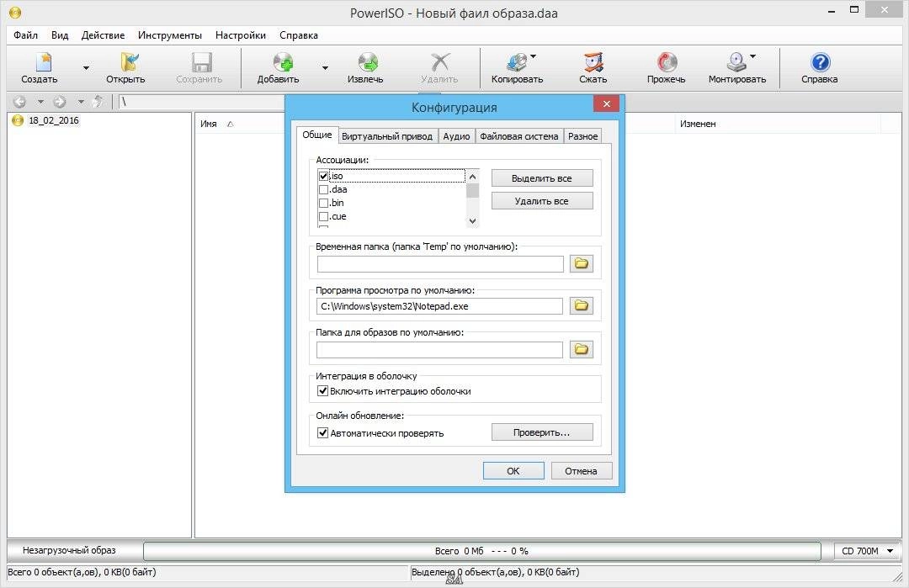This screenshot has height=588, width=909.
Task: Expand the Добавить dropdown arrow
Action: tap(325, 68)
